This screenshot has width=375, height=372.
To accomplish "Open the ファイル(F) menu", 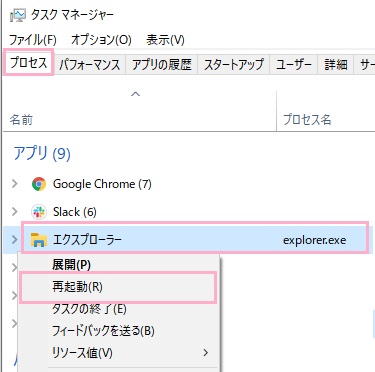I will click(33, 40).
